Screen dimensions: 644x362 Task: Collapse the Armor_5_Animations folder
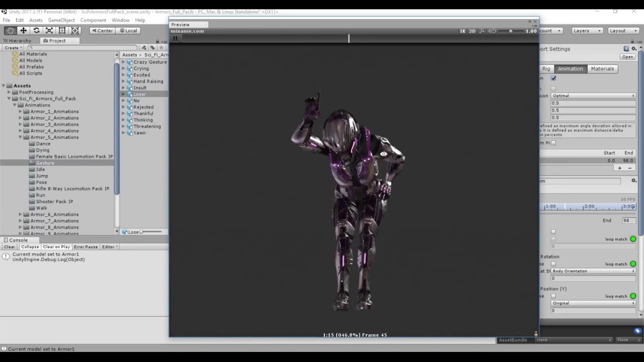coord(21,137)
